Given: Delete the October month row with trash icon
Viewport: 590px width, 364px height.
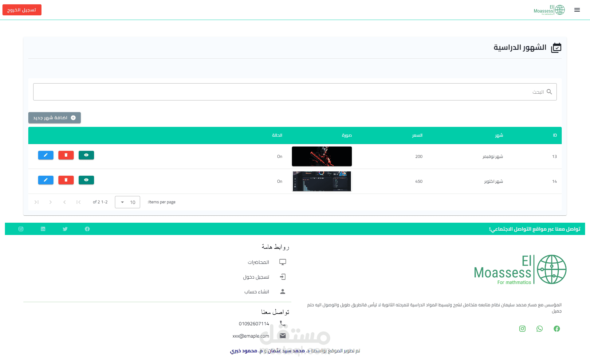Looking at the screenshot, I should 66,180.
